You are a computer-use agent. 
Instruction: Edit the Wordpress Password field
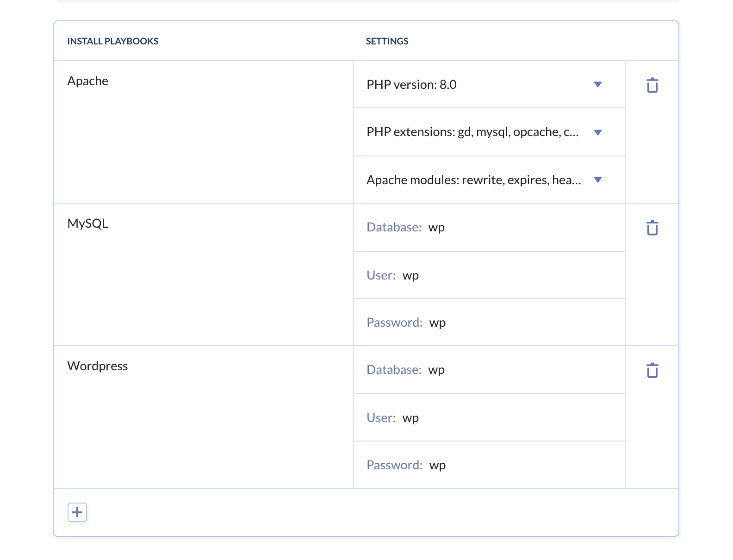tap(489, 465)
